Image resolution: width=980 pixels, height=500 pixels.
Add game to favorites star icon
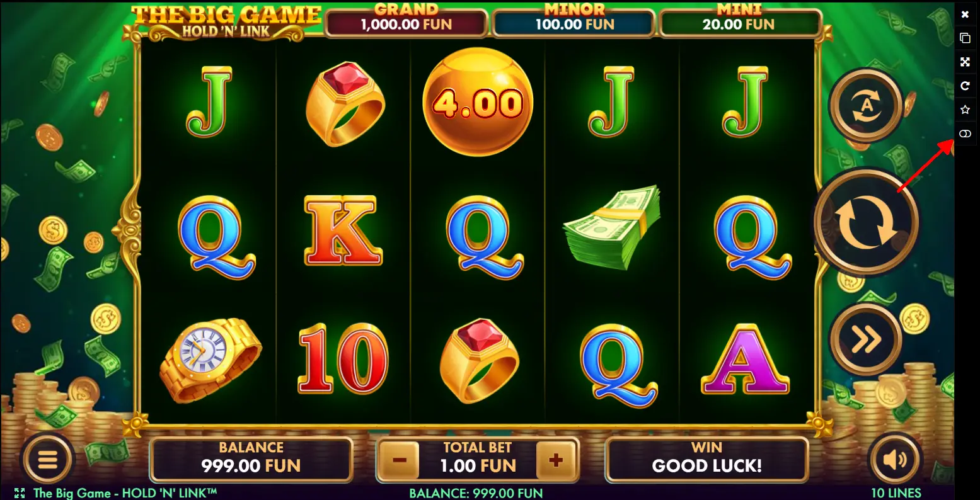[x=965, y=110]
